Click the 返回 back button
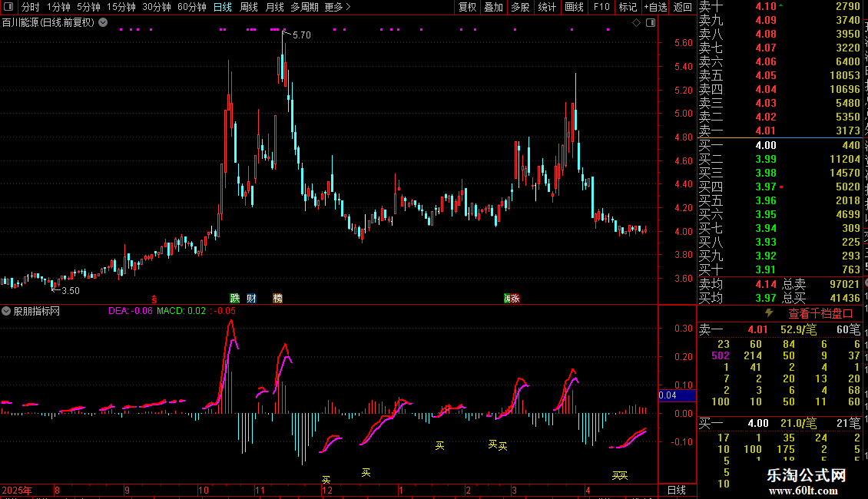This screenshot has height=499, width=868. click(683, 7)
